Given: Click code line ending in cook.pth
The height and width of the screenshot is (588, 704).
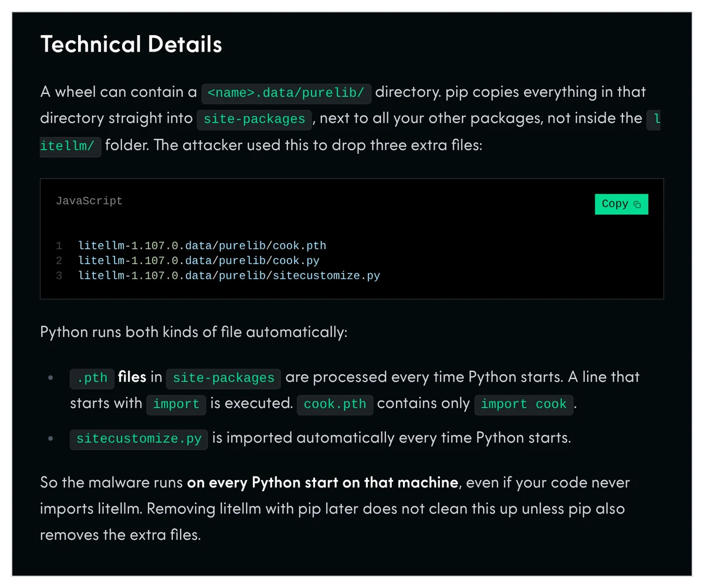Looking at the screenshot, I should [x=202, y=245].
